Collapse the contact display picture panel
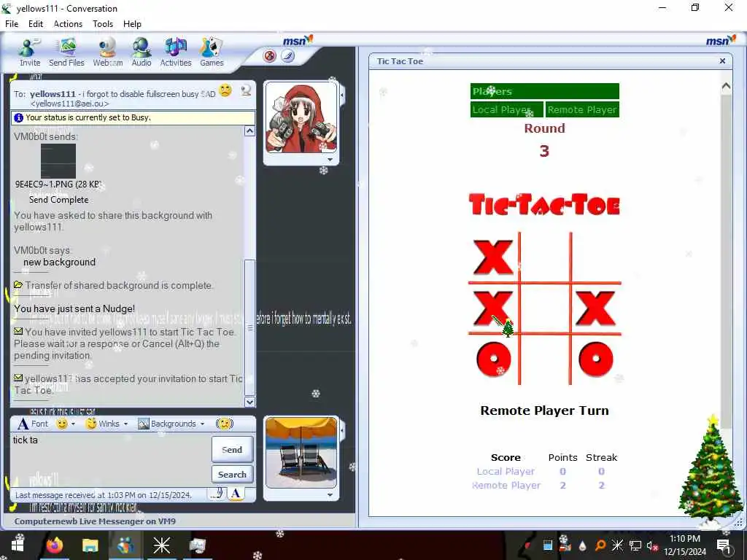 coord(343,96)
